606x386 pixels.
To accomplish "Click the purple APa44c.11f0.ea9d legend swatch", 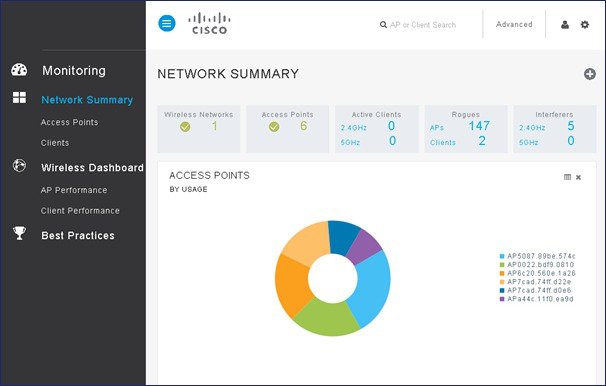I will (502, 299).
